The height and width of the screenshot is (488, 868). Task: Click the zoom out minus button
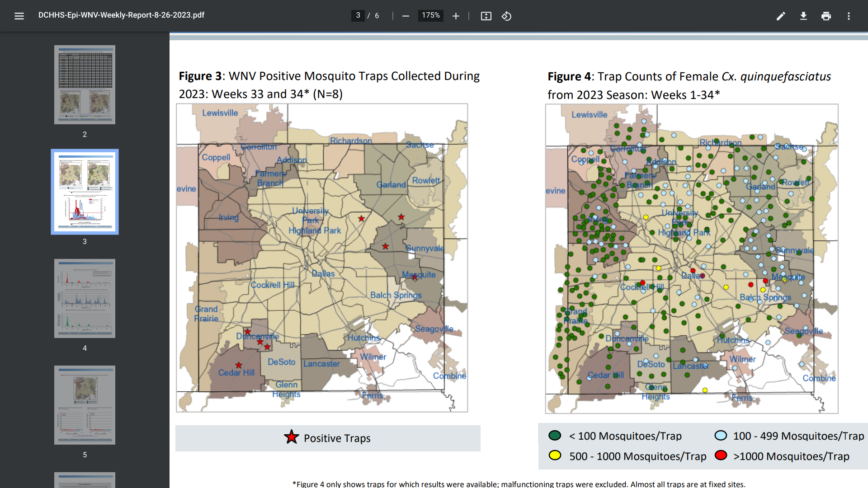tap(406, 16)
